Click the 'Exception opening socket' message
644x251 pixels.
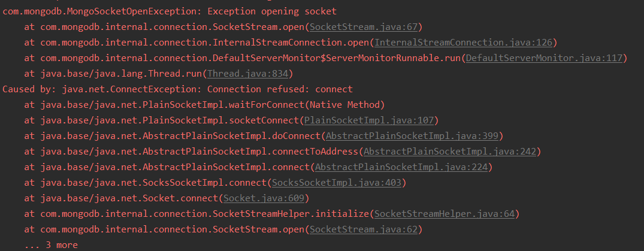[273, 11]
